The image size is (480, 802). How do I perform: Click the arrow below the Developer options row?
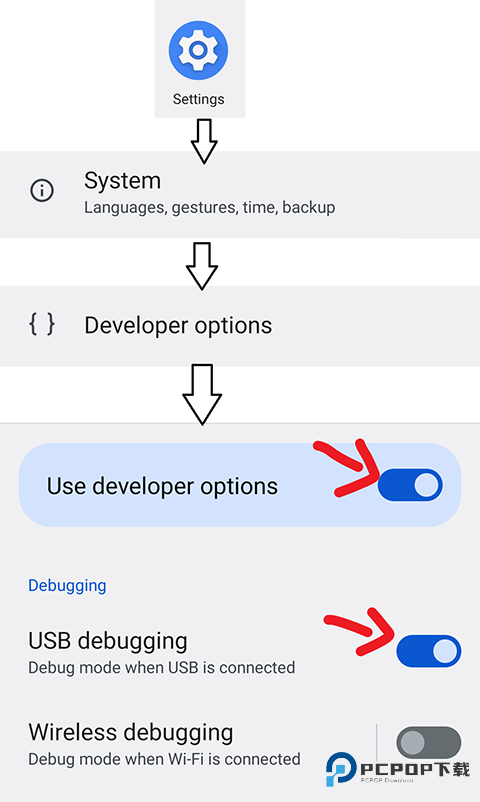pyautogui.click(x=202, y=394)
